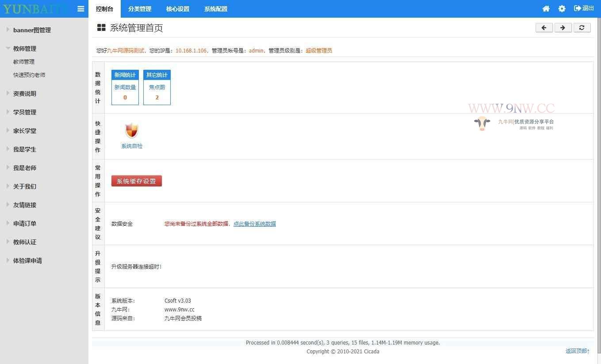Expand the banner图管理 sidebar section
Viewport: 601px width, 364px height.
click(32, 30)
